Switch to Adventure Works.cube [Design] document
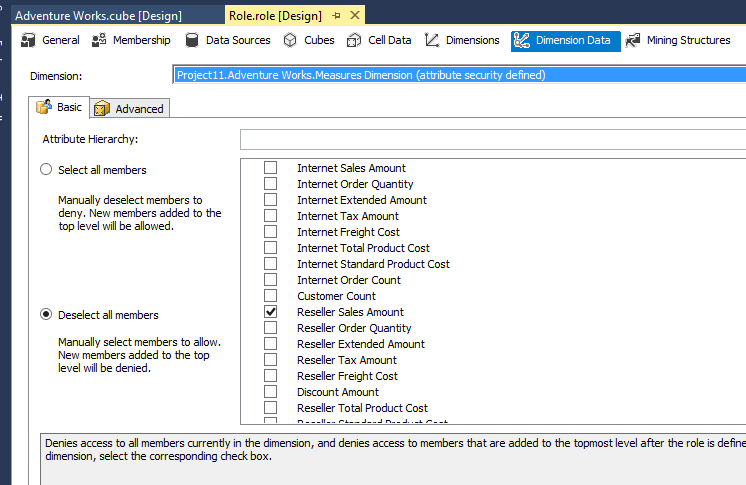Viewport: 746px width, 485px height. click(98, 16)
